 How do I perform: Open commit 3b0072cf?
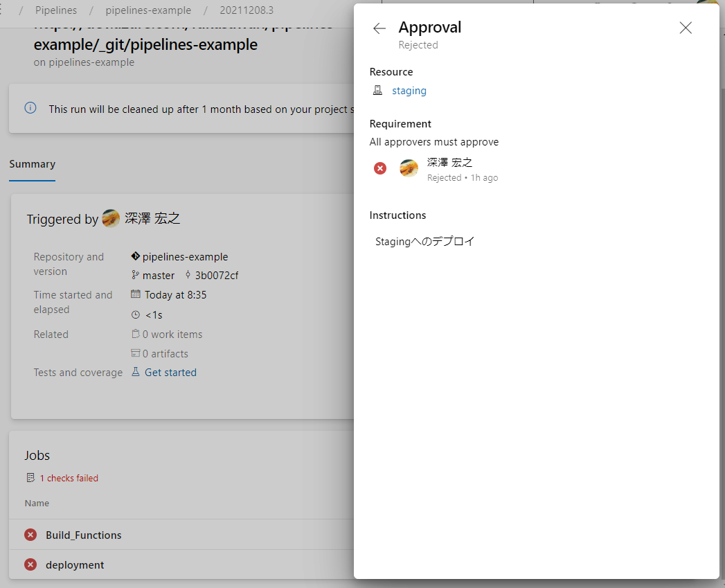coord(216,276)
